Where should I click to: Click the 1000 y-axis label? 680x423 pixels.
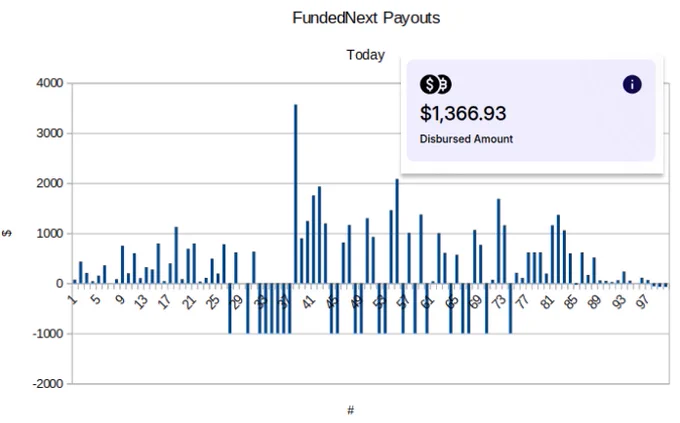pyautogui.click(x=50, y=233)
